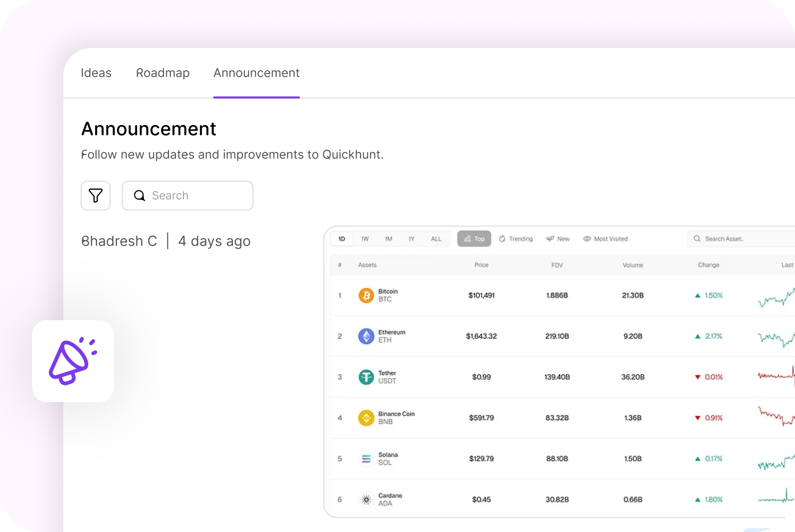This screenshot has width=795, height=532.
Task: Choose the Trending filter
Action: [516, 239]
